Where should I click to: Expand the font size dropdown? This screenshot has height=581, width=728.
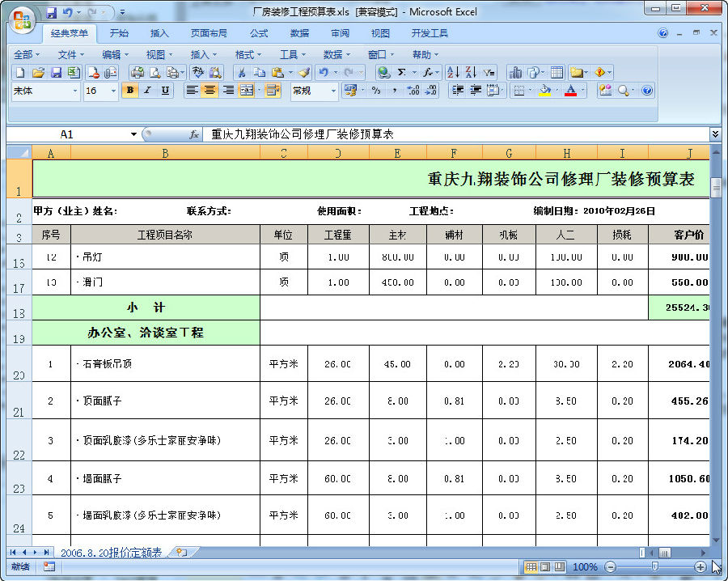point(113,90)
